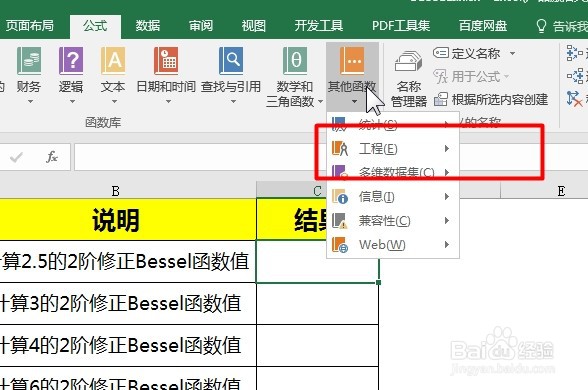Expand the 兼容性(C) submenu arrow
Image resolution: width=588 pixels, height=390 pixels.
pos(447,220)
